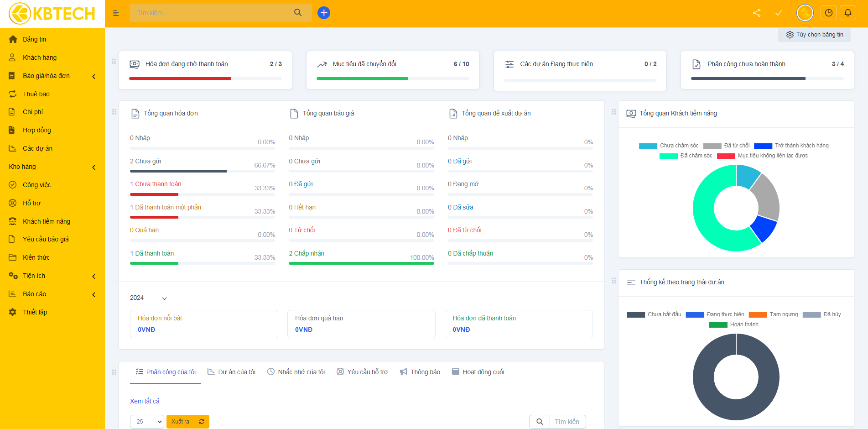The height and width of the screenshot is (429, 868).
Task: Click the Xem tất cả link
Action: coord(145,401)
